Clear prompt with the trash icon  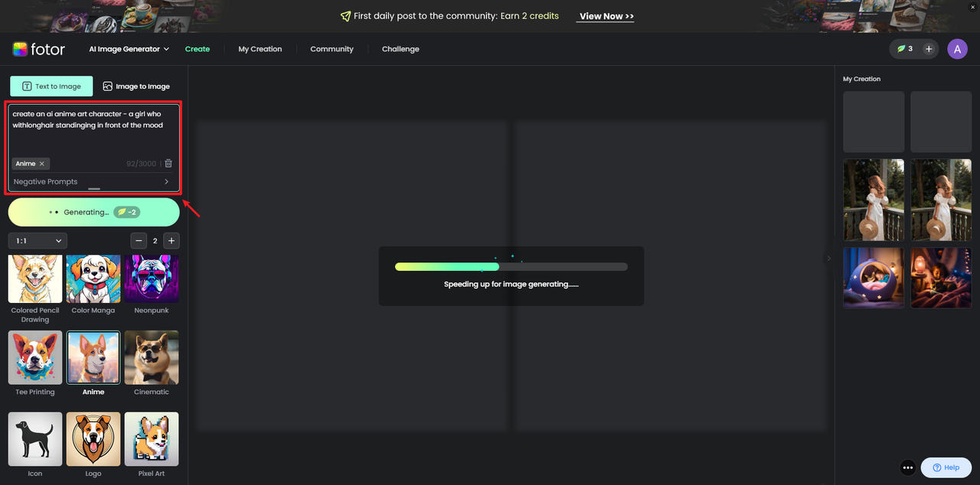click(x=168, y=164)
